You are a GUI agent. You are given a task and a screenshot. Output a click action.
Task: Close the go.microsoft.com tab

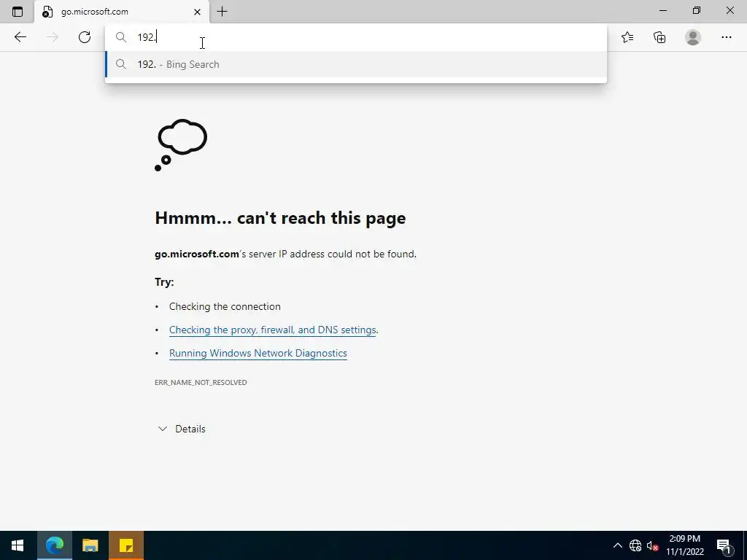coord(197,12)
